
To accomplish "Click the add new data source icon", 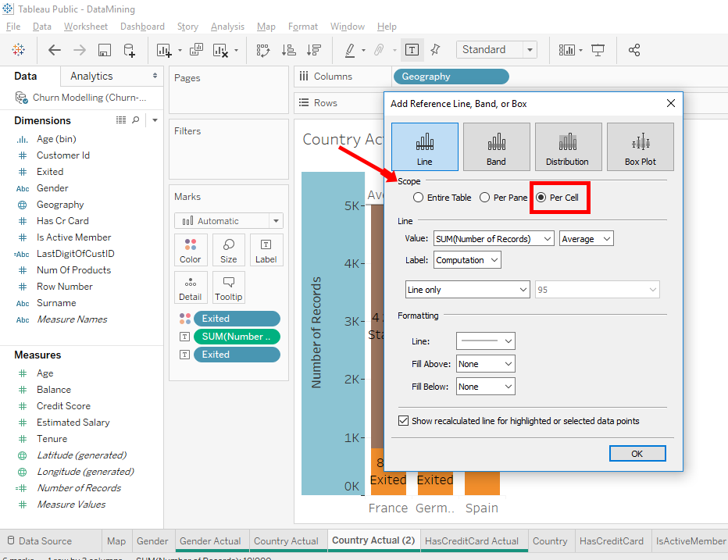I will click(x=130, y=50).
